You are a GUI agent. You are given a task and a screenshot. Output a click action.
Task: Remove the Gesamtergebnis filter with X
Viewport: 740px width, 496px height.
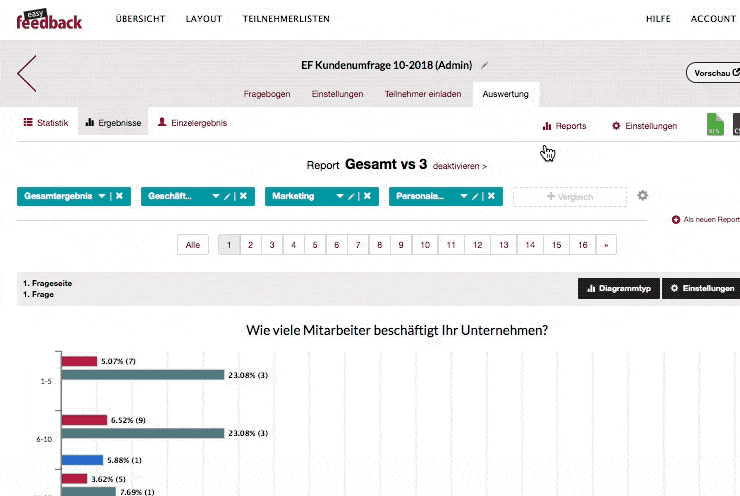119,196
